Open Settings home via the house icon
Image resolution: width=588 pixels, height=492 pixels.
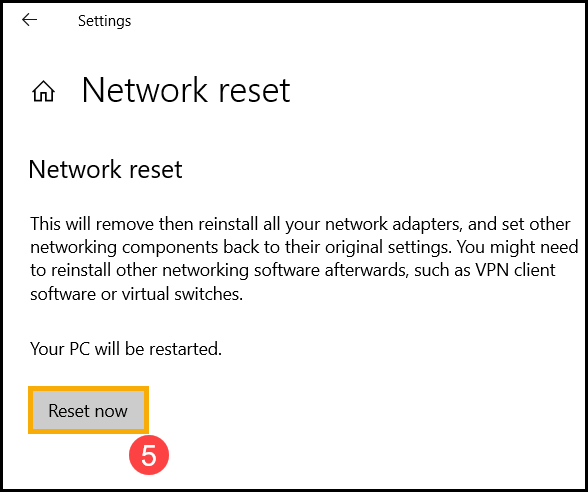44,92
